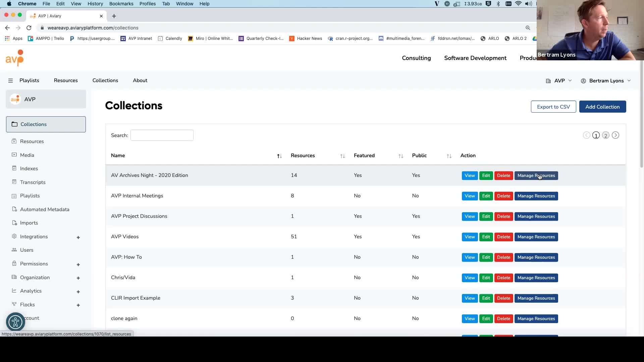
Task: Open Chrome's Bookmarks menu
Action: (x=121, y=4)
